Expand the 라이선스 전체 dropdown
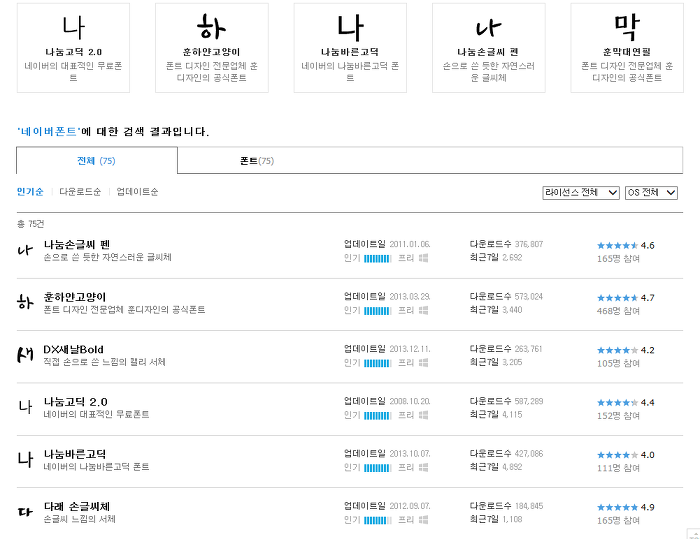Viewport: 700px width, 539px height. pos(581,192)
